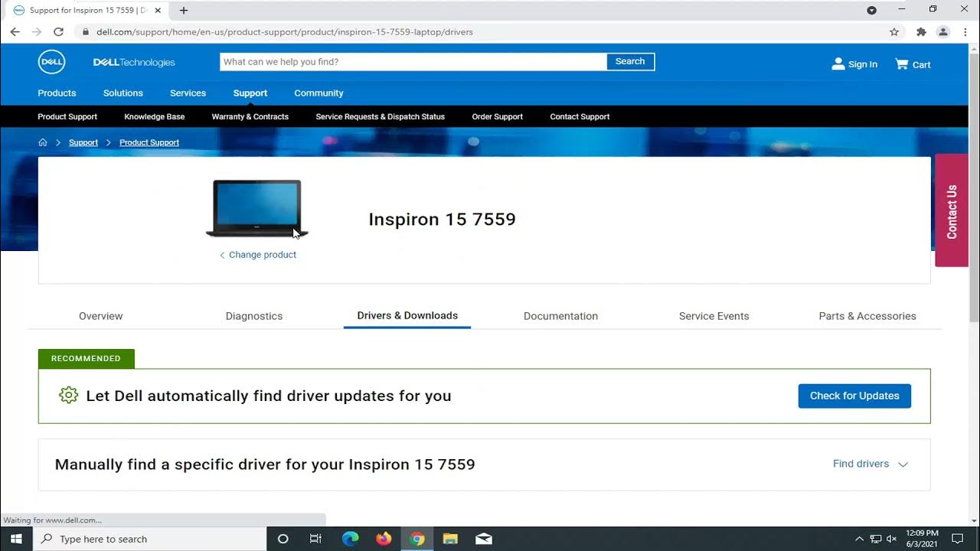Show hidden tray icons chevron
Screen dimensions: 980x551
[x=859, y=539]
